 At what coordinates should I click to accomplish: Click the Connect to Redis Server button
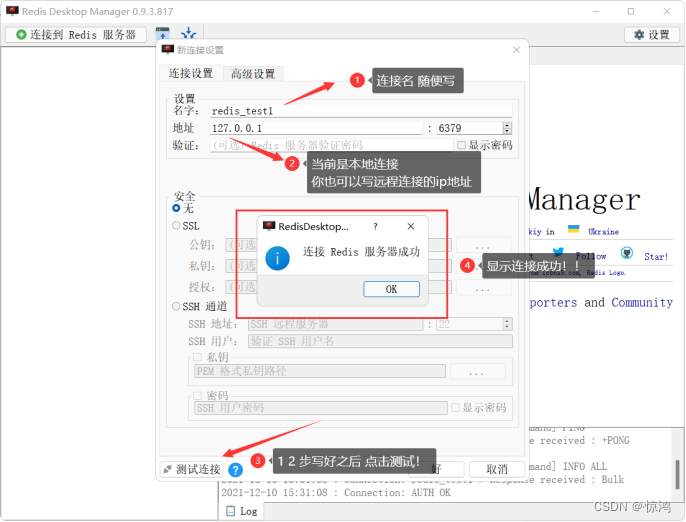tap(76, 35)
